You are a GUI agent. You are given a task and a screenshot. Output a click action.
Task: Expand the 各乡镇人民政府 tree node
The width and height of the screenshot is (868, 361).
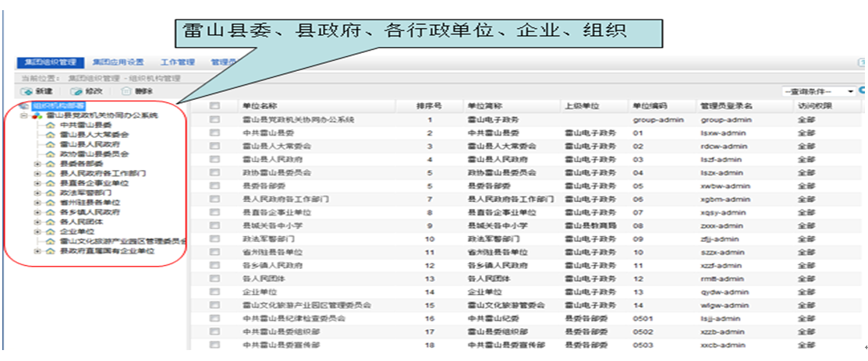[x=37, y=212]
